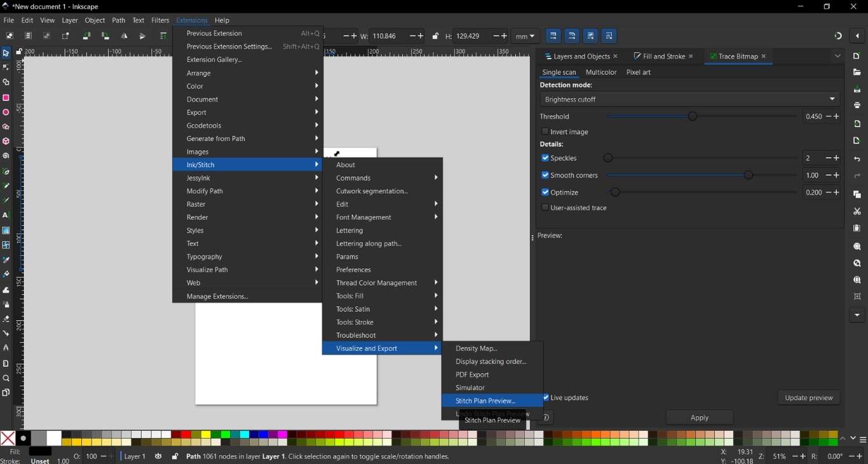Select the Eraser tool

[x=6, y=319]
